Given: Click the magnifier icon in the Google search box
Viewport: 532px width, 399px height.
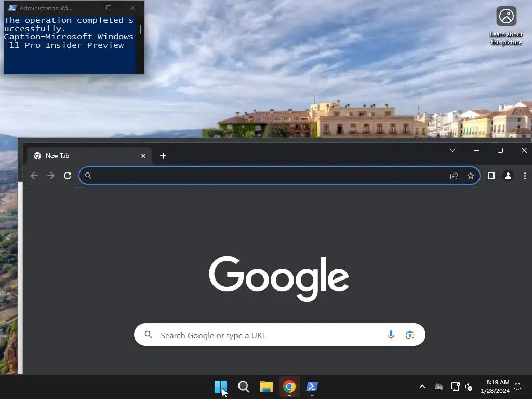Looking at the screenshot, I should [x=148, y=335].
